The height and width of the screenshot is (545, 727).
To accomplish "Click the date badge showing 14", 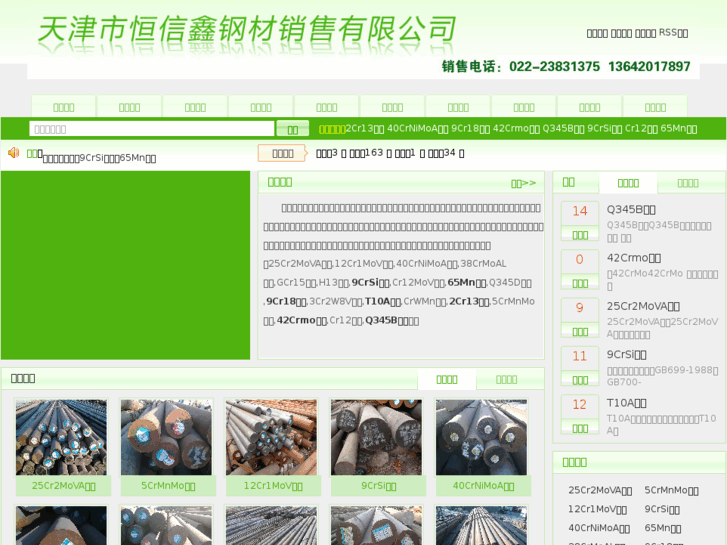I will point(580,221).
